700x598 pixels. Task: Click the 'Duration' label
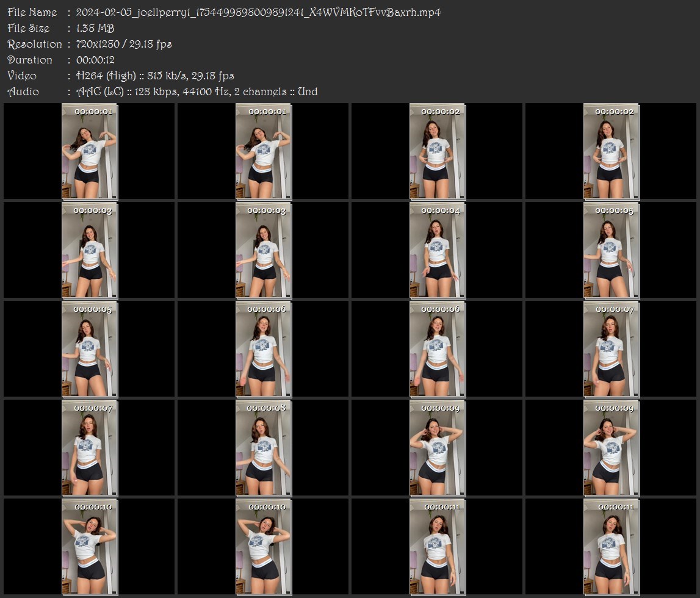coord(29,60)
